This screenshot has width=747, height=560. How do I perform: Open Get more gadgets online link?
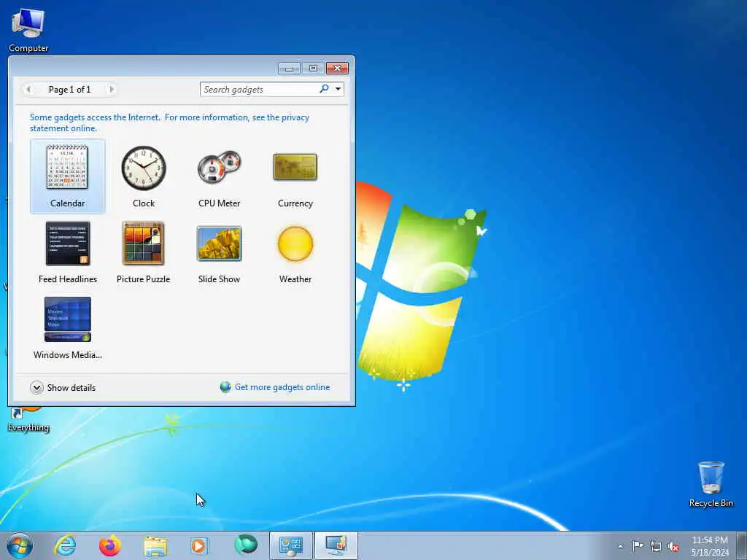click(282, 387)
